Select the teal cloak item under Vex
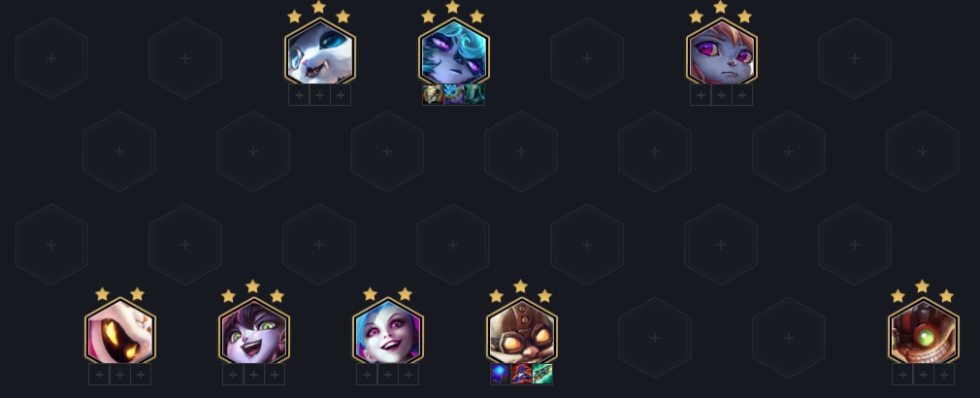Viewport: 980px width, 398px height. coord(474,94)
